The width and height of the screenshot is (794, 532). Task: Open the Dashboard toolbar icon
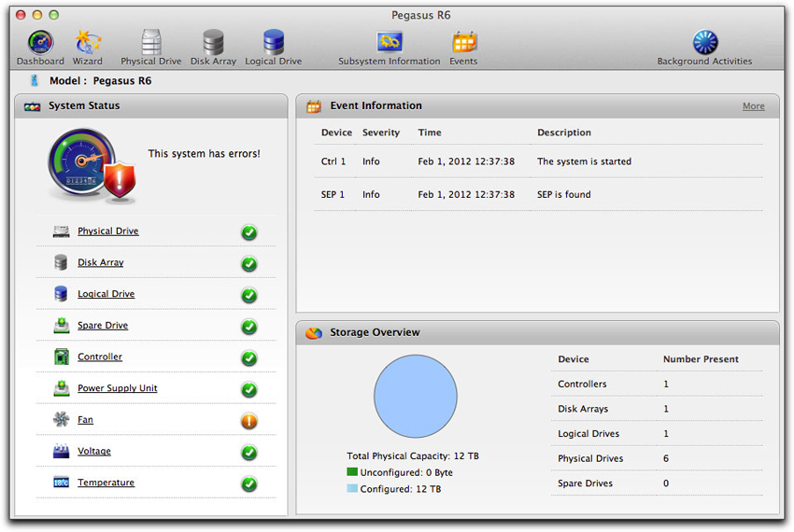click(40, 43)
